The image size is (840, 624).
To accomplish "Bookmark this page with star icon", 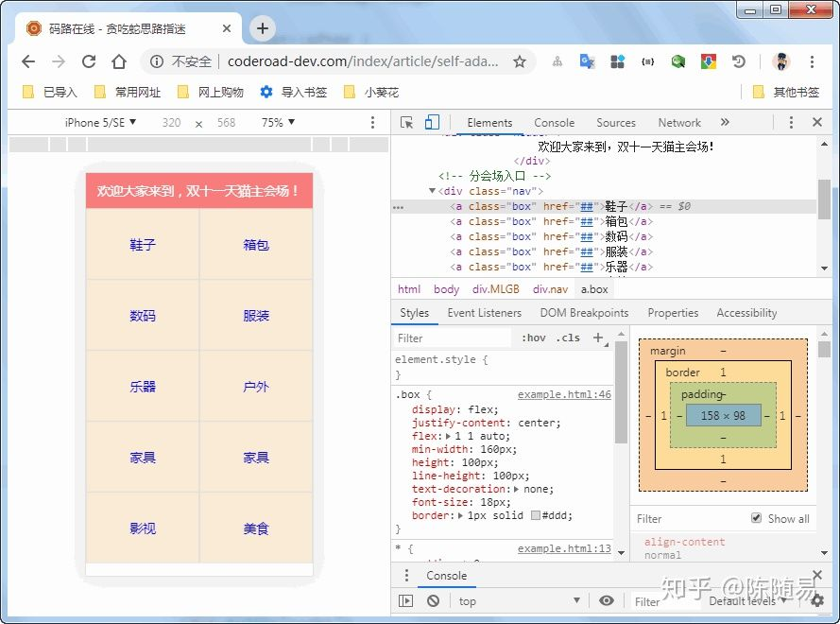I will tap(519, 61).
